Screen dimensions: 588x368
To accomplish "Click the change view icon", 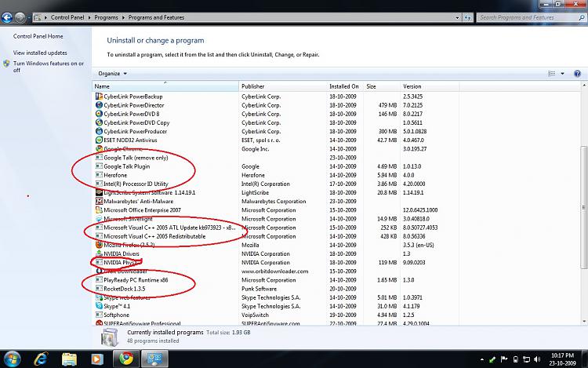I will (552, 74).
